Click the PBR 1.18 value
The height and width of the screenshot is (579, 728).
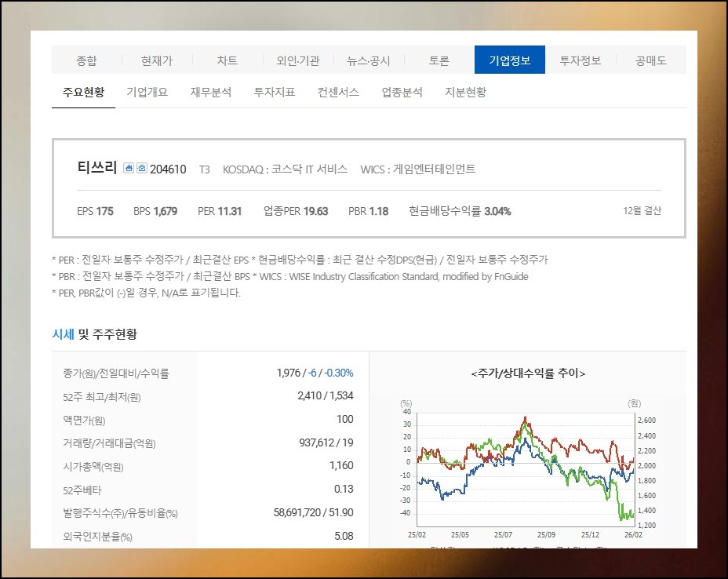coord(368,211)
